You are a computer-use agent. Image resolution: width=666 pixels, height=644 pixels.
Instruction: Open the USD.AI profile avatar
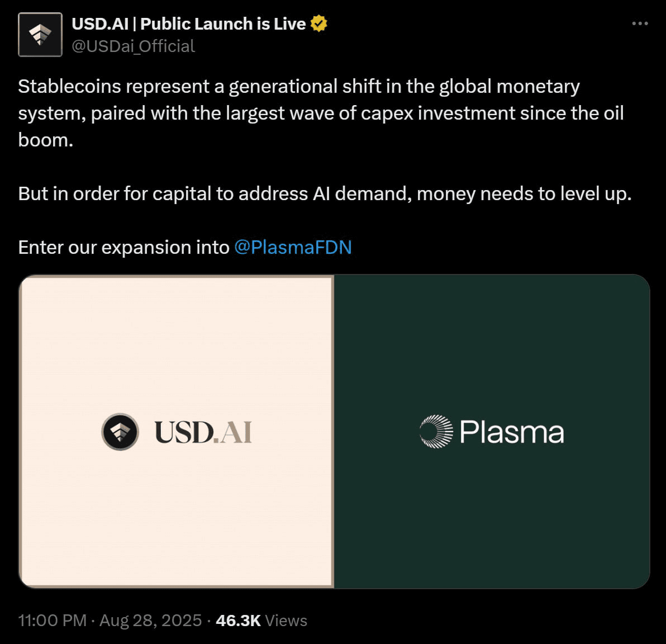click(40, 35)
